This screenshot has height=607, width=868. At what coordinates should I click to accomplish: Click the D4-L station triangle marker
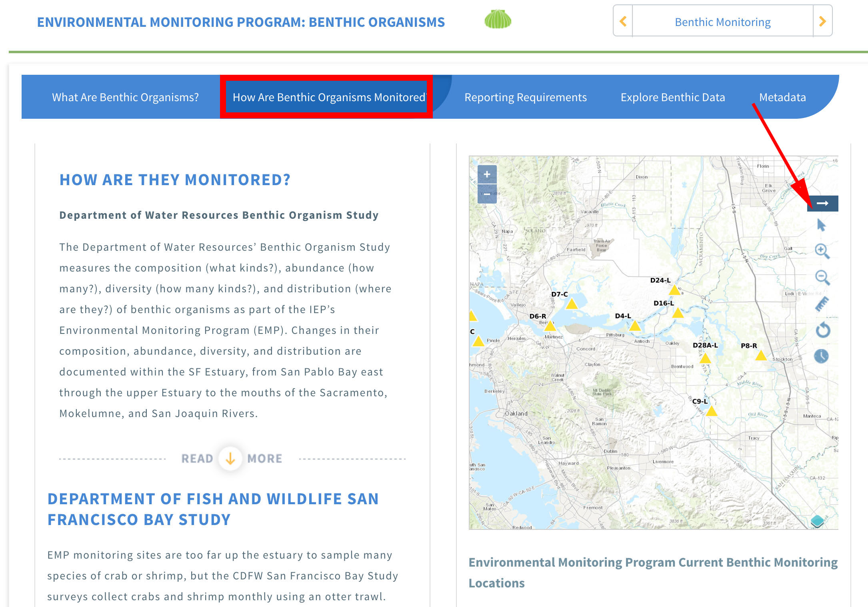(635, 325)
